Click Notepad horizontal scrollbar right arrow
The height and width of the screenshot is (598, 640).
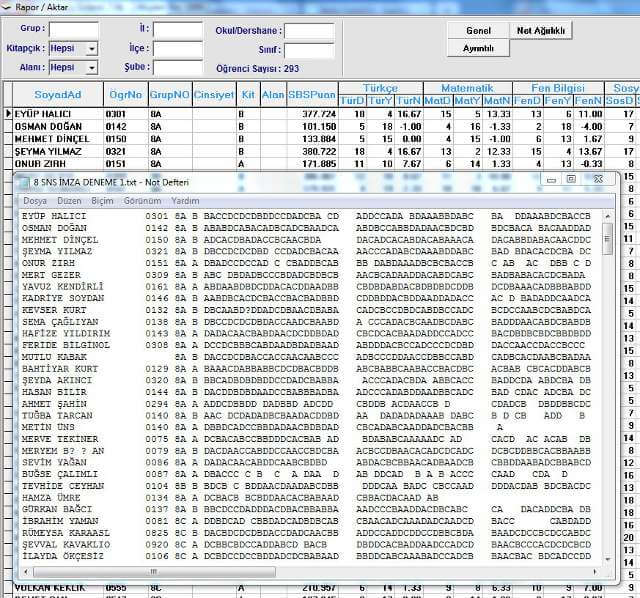594,571
